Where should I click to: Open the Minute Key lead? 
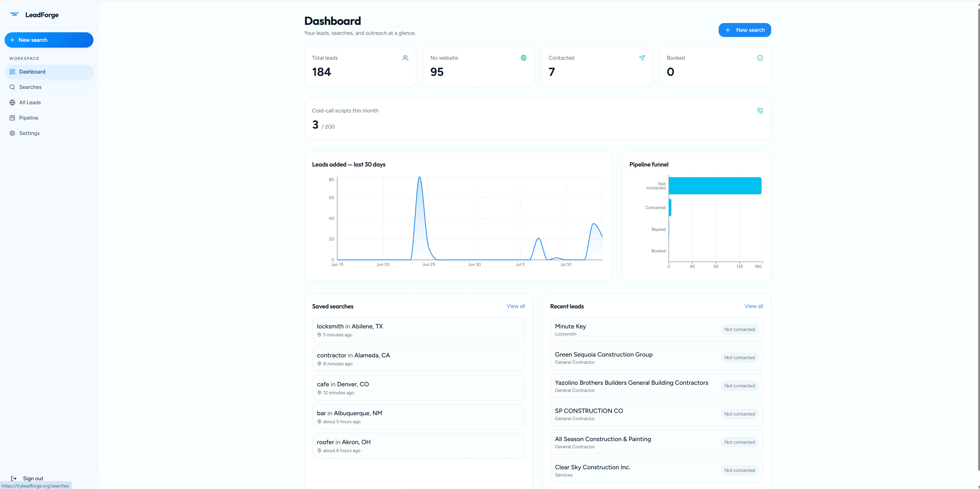point(656,329)
